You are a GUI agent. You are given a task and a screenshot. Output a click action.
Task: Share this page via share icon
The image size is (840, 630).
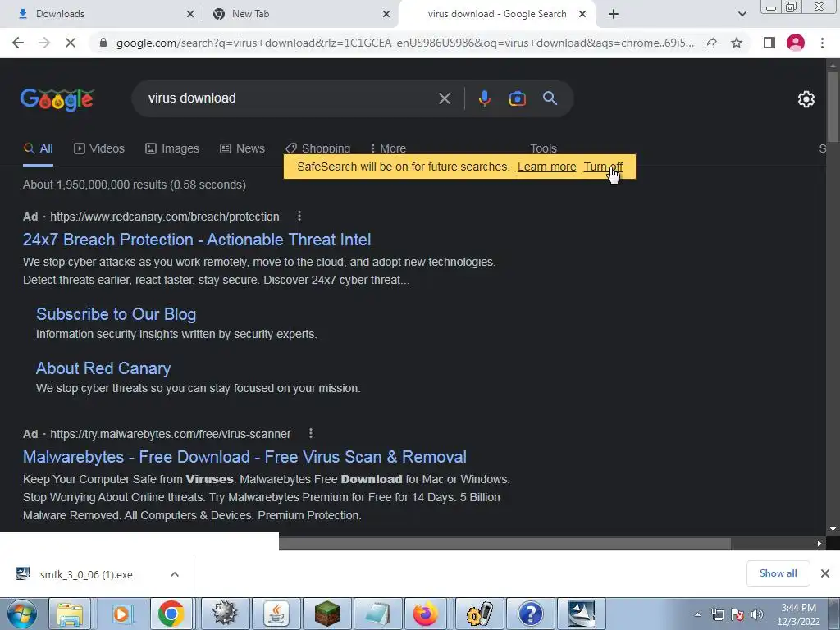[x=710, y=43]
